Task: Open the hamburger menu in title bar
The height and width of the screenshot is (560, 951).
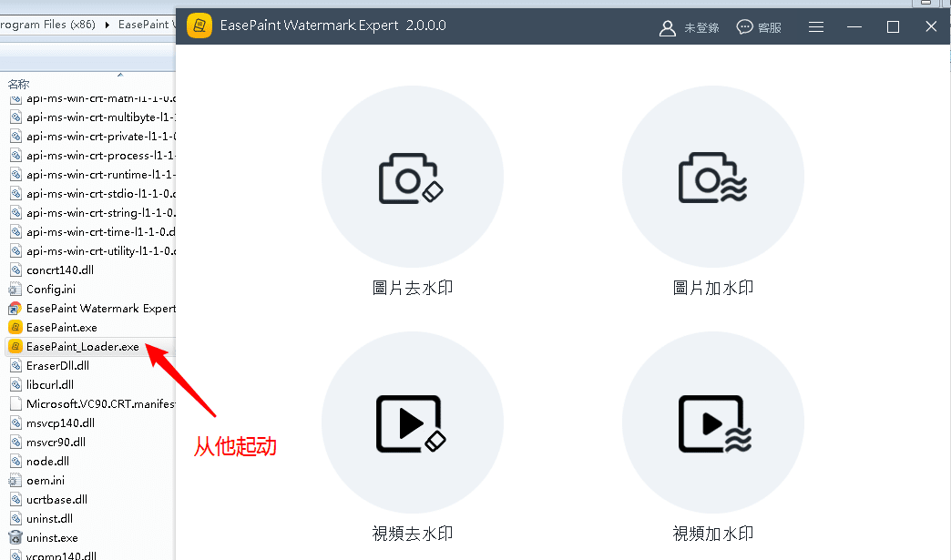Action: [816, 27]
